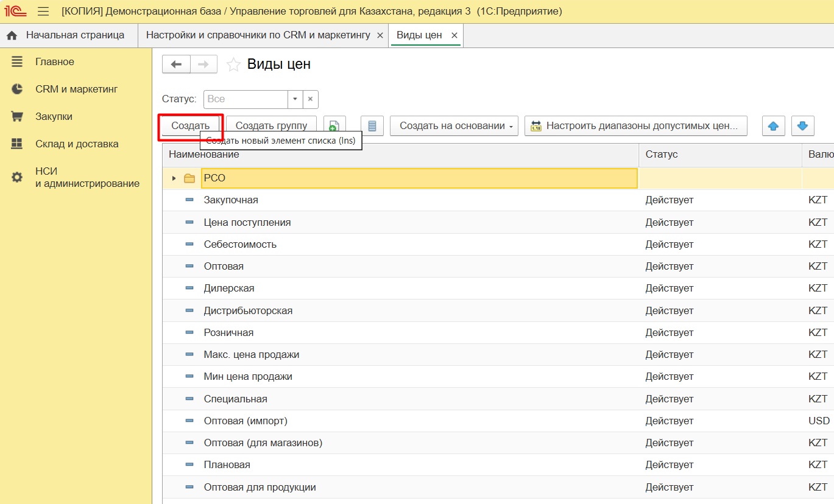834x504 pixels.
Task: Click the copy element icon with green plus
Action: click(x=334, y=126)
